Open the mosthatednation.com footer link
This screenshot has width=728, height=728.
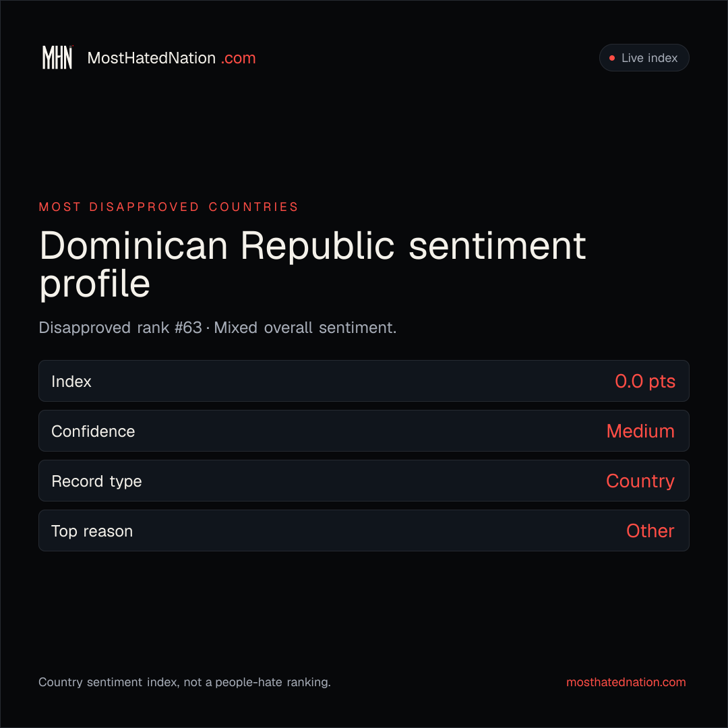[626, 682]
